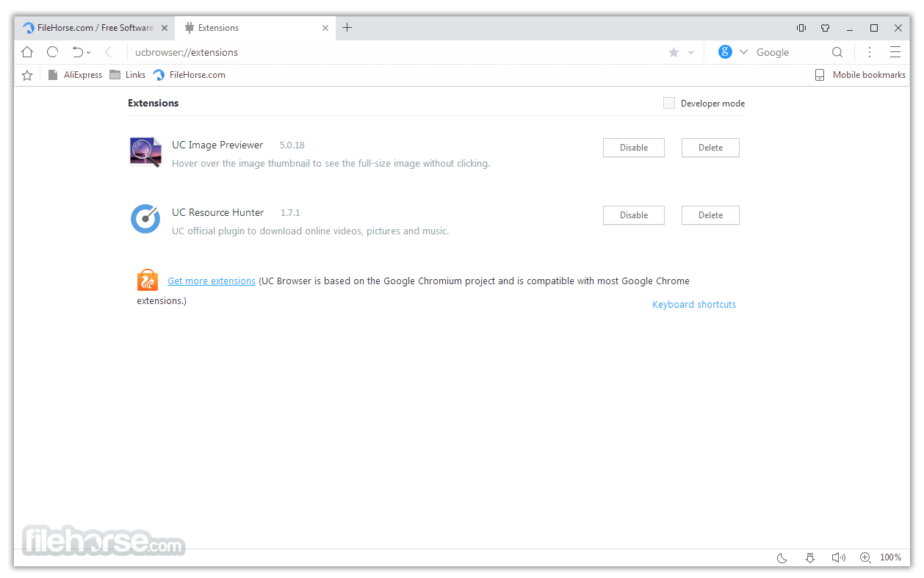Maximize the browser window
The height and width of the screenshot is (578, 924).
coord(874,28)
